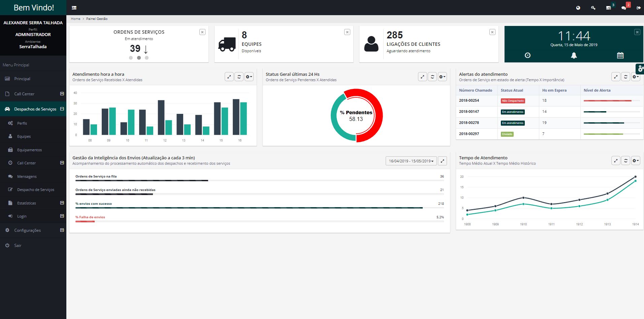Click the Sair logout link in sidebar
This screenshot has width=644, height=319.
click(18, 246)
